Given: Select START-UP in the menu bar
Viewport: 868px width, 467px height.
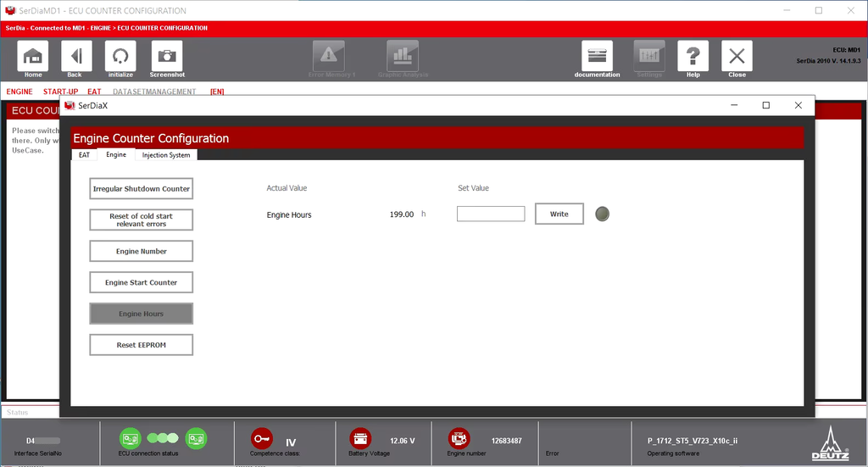Looking at the screenshot, I should [60, 92].
